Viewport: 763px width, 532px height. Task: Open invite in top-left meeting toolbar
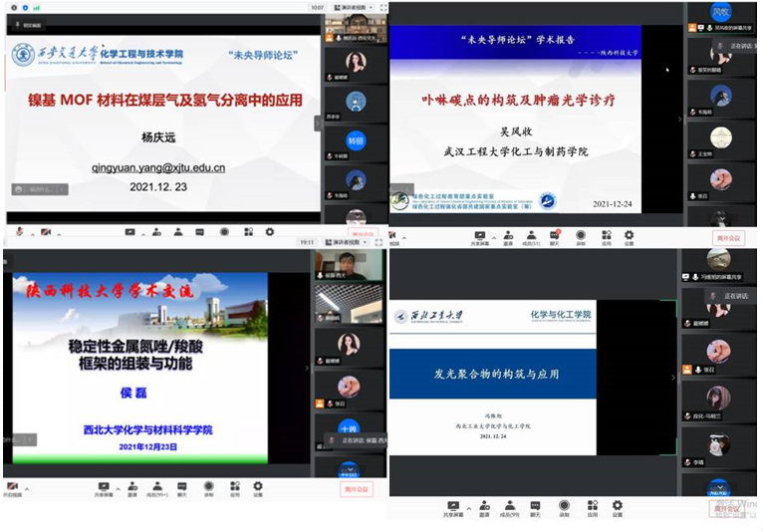tap(156, 232)
